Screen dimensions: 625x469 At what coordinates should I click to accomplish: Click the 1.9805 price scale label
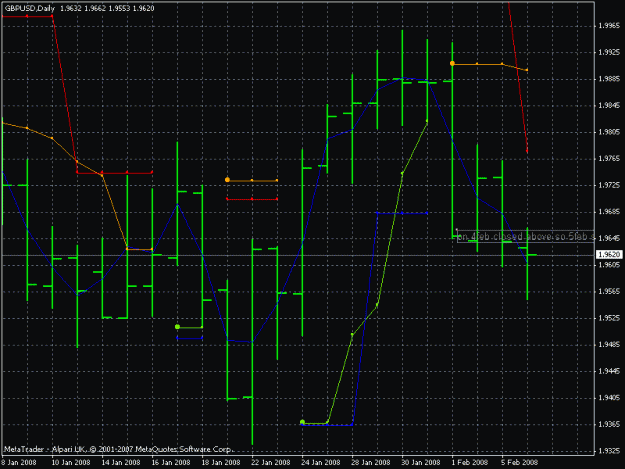click(609, 132)
